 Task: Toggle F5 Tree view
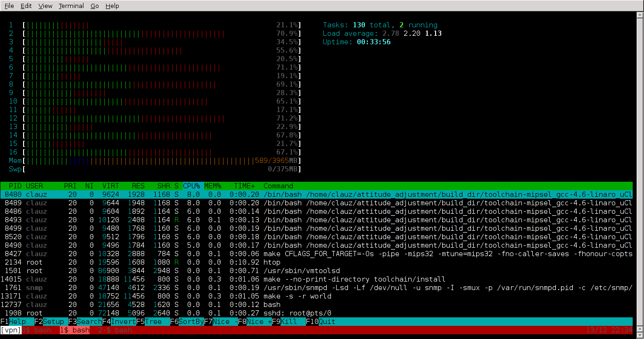point(153,322)
